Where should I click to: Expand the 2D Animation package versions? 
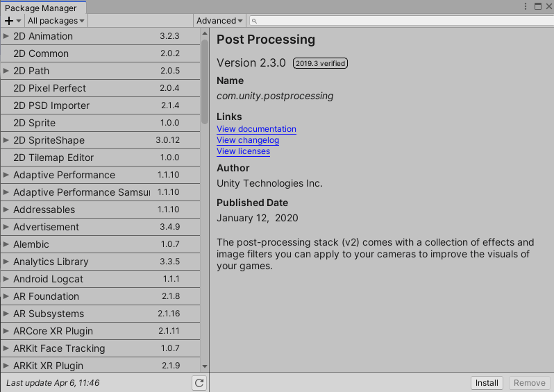tap(6, 36)
